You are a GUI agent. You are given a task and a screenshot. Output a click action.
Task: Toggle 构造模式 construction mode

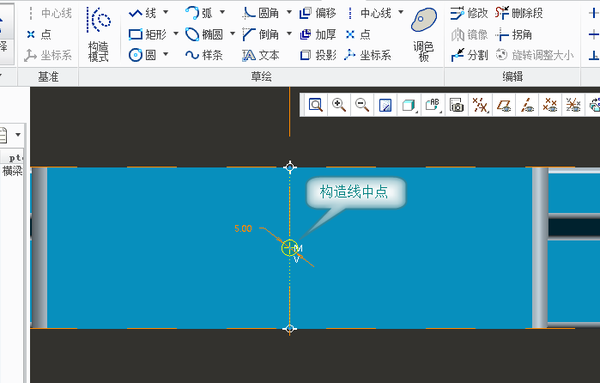98,34
